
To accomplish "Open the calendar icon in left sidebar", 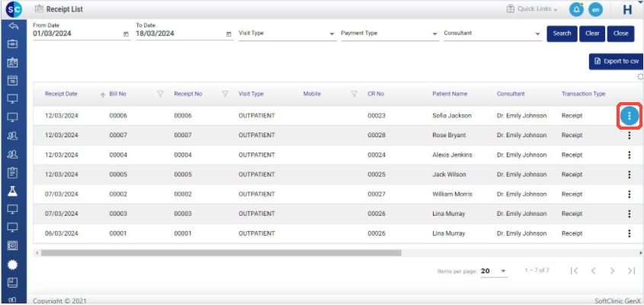I will (12, 80).
